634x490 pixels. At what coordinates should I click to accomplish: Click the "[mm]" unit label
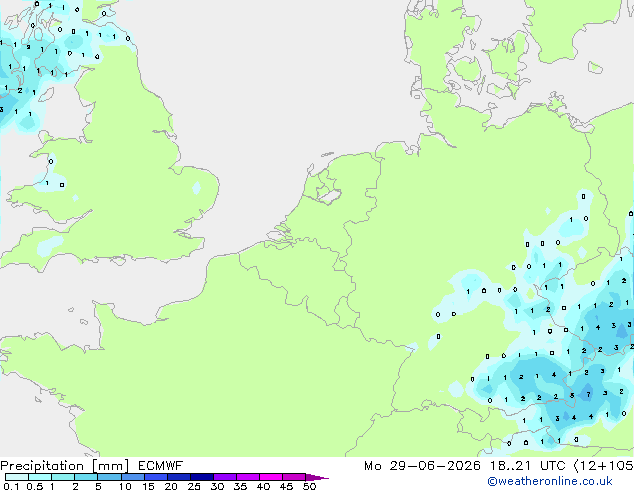pos(111,466)
